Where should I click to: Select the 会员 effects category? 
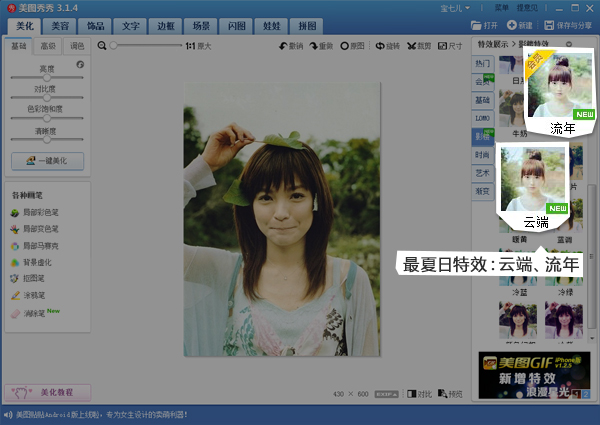click(483, 81)
